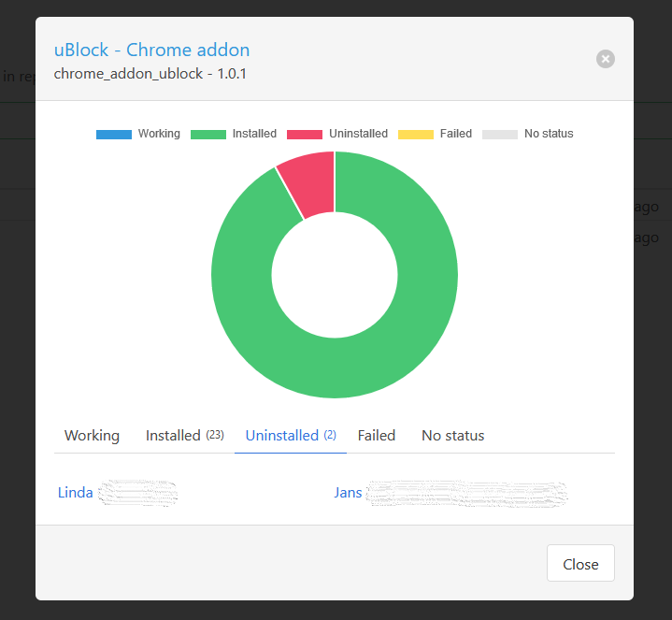
Task: Toggle the Installed legend text label
Action: coord(254,134)
